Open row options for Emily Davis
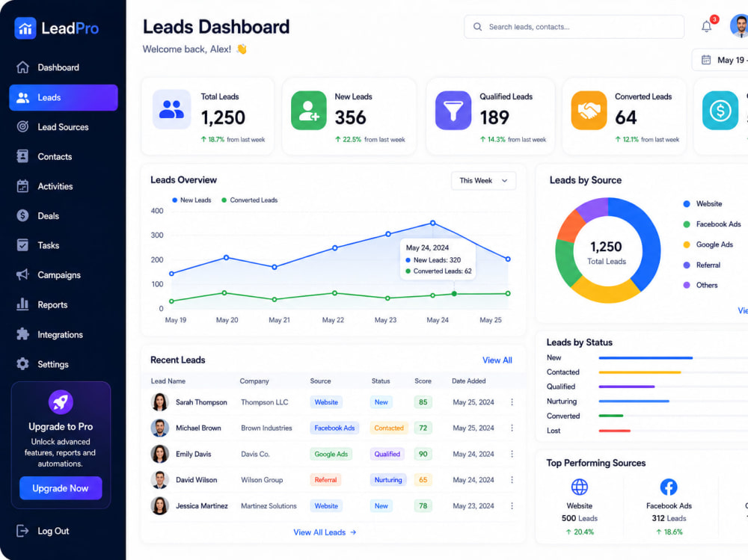This screenshot has height=560, width=748. pyautogui.click(x=512, y=454)
